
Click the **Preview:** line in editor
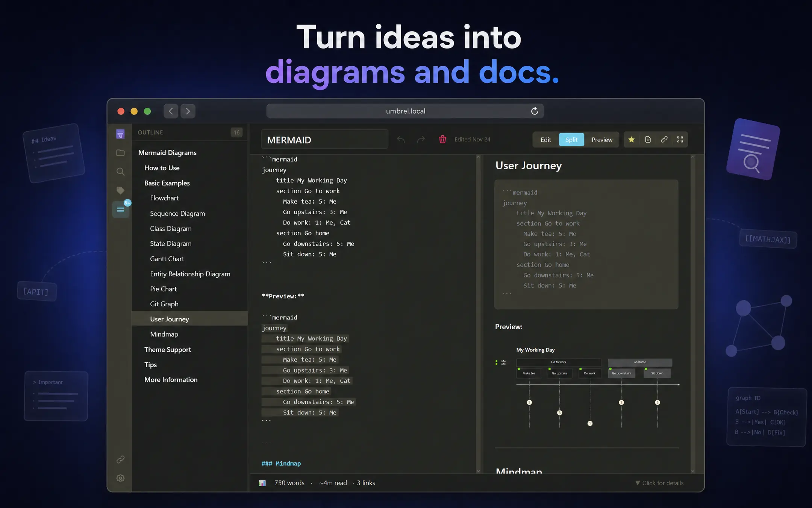(x=283, y=296)
